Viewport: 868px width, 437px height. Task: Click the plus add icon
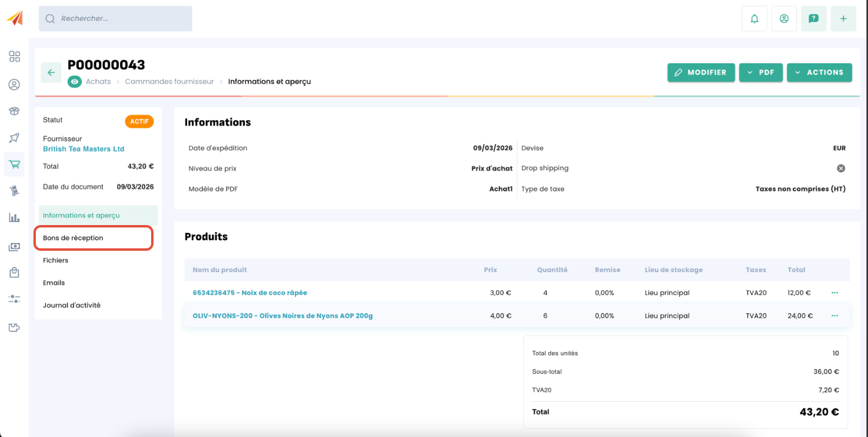[x=843, y=19]
